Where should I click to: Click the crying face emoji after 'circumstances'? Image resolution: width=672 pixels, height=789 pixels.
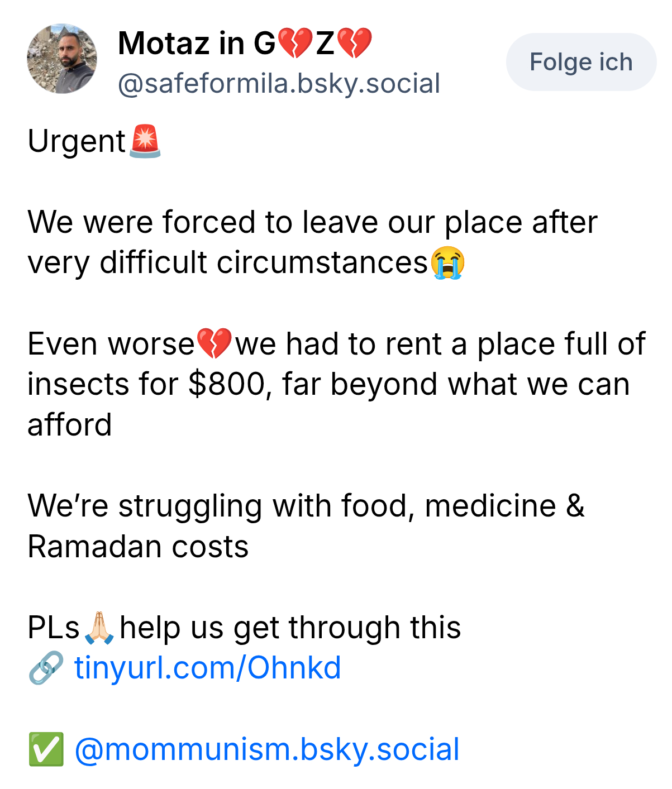[447, 262]
